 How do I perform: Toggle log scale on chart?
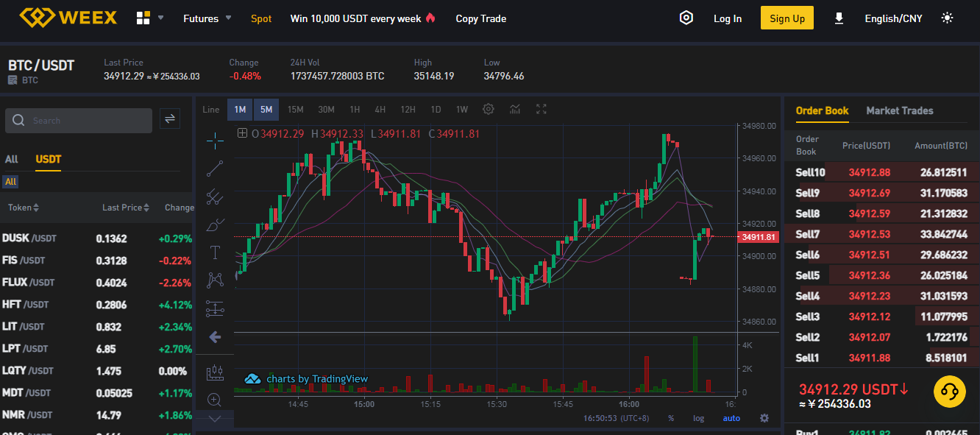pos(698,418)
